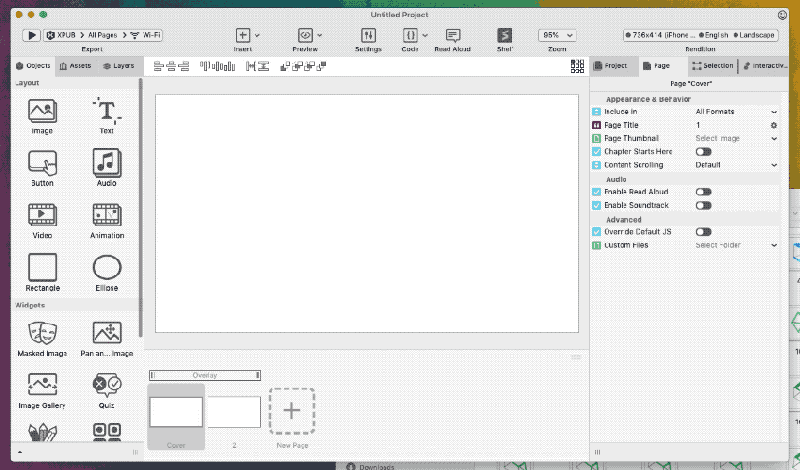Toggle the Chapter Starts Here switch
This screenshot has height=470, width=800.
[703, 152]
